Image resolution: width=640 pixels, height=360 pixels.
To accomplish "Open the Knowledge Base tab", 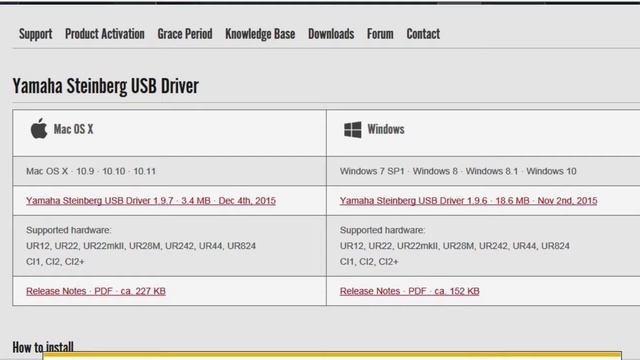I will [260, 34].
